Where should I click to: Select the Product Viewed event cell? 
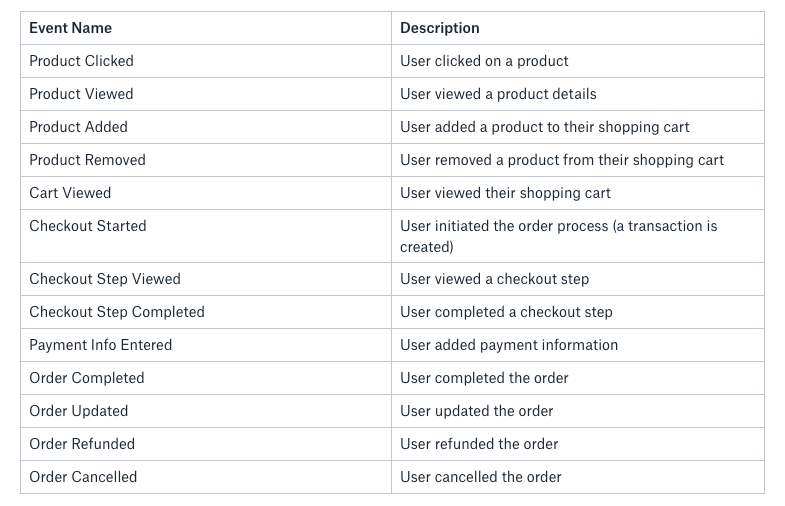coord(81,94)
